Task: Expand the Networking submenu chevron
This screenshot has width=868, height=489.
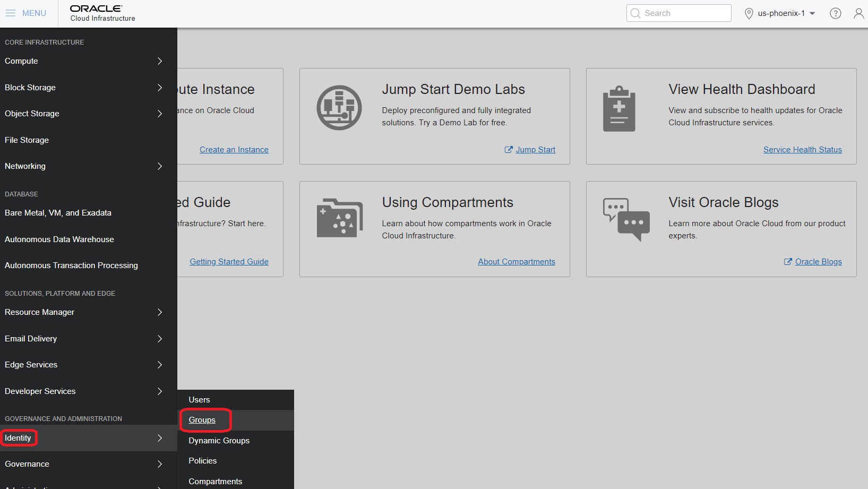Action: [x=160, y=166]
